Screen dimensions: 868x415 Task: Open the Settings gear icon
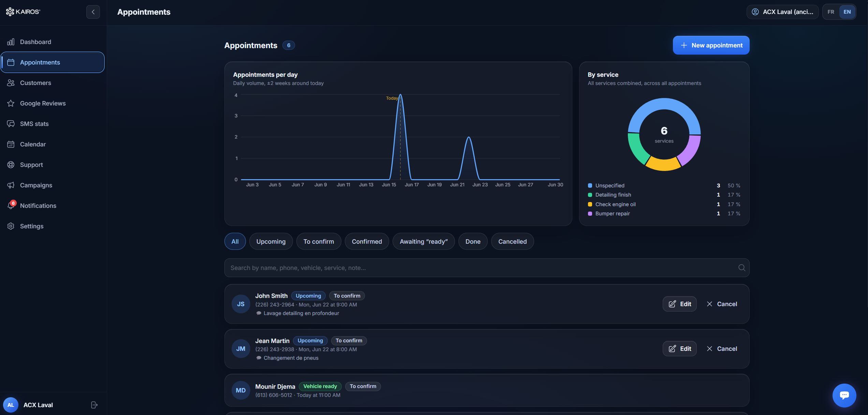(x=11, y=226)
